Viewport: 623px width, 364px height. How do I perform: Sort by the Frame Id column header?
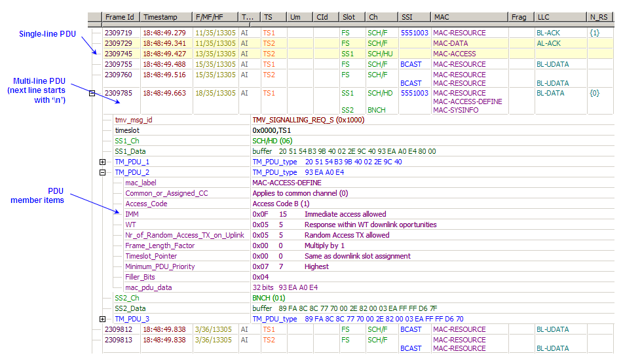pyautogui.click(x=121, y=17)
